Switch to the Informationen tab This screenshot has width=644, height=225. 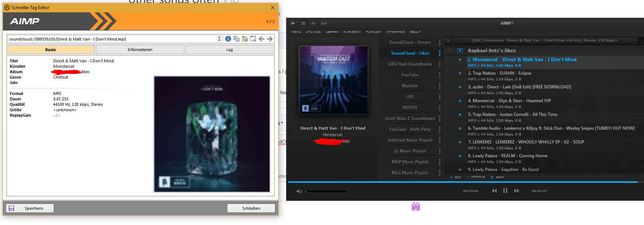pos(140,50)
